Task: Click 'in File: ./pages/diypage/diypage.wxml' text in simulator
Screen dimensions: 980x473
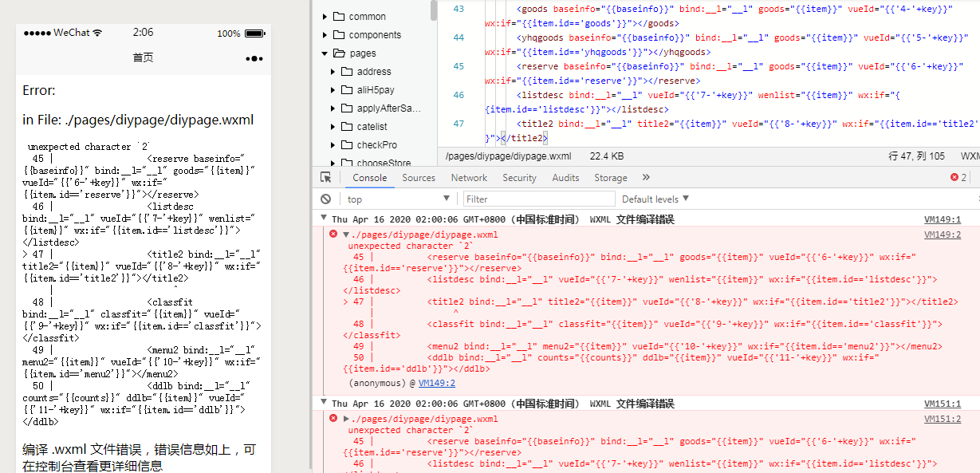Action: 138,120
